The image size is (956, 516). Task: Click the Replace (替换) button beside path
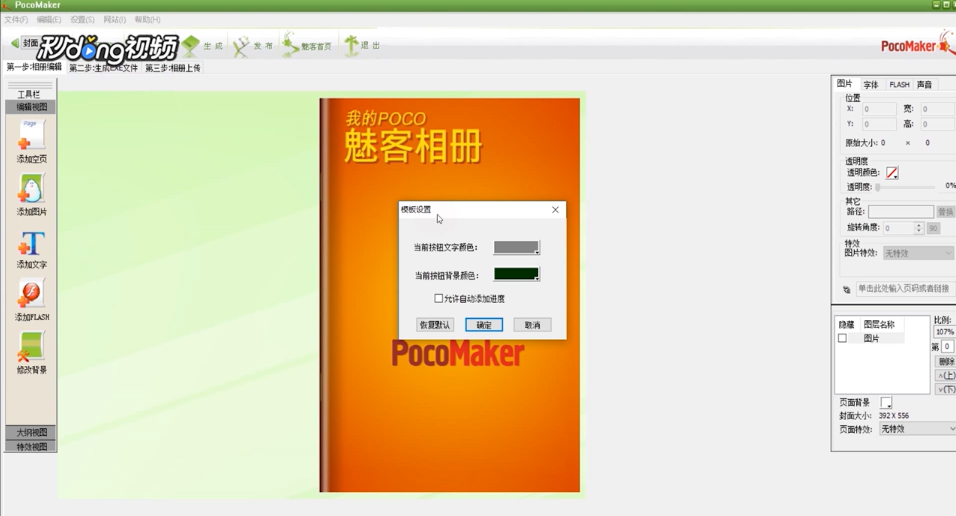(946, 212)
